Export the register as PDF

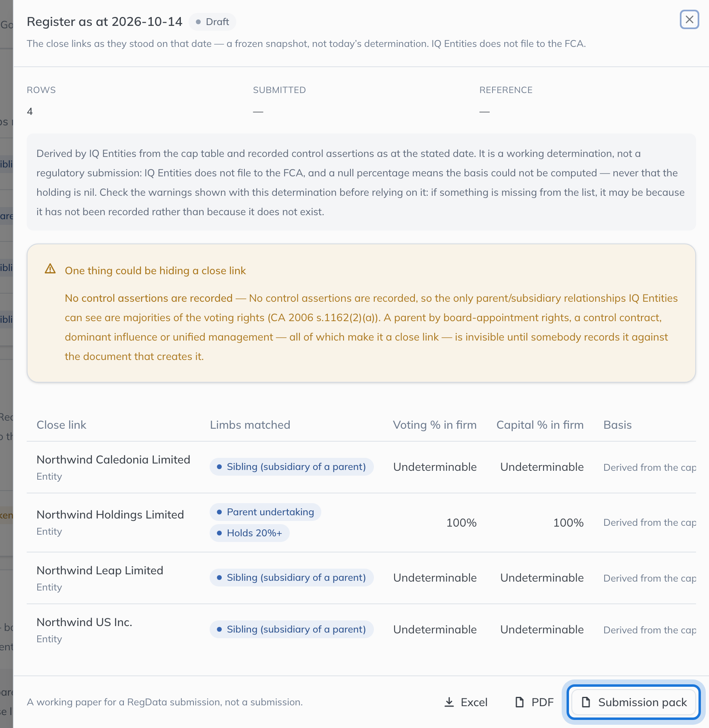(534, 702)
